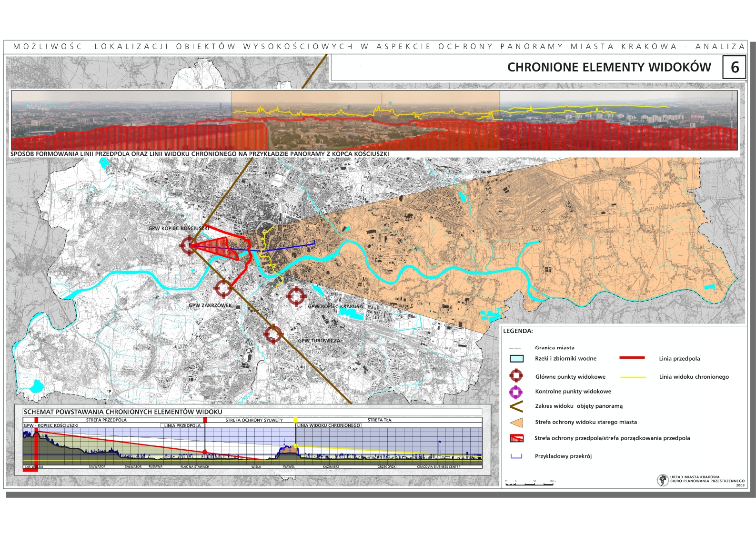Click the Strefa Przedpola header in the schematic

[x=106, y=420]
